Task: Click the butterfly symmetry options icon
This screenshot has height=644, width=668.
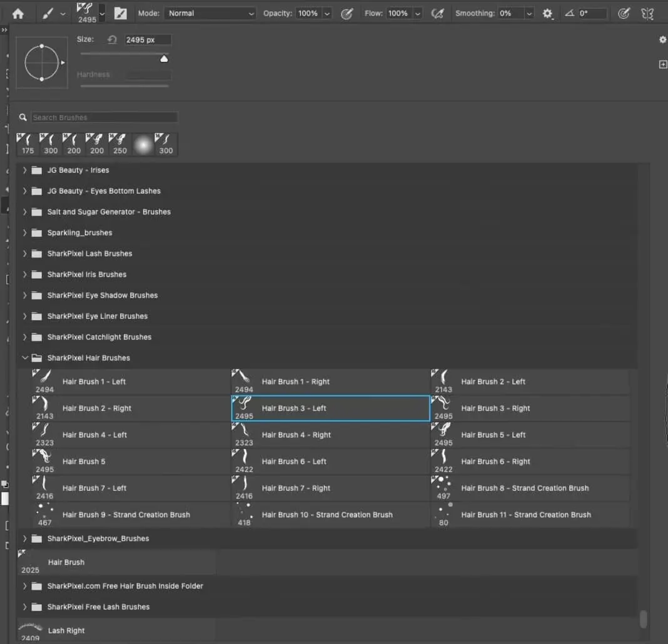Action: click(648, 13)
